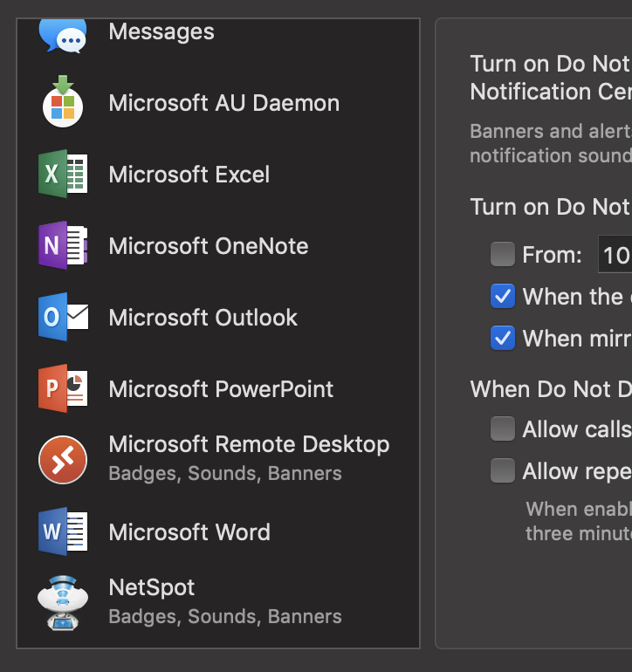The width and height of the screenshot is (632, 672).
Task: Open Microsoft Outlook notification settings
Action: 203,318
